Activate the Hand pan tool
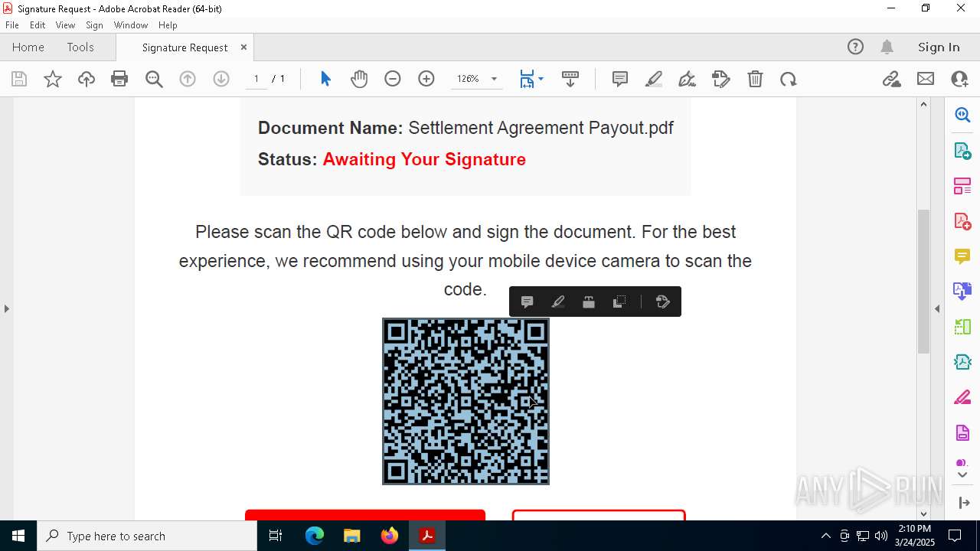The width and height of the screenshot is (980, 551). click(359, 79)
